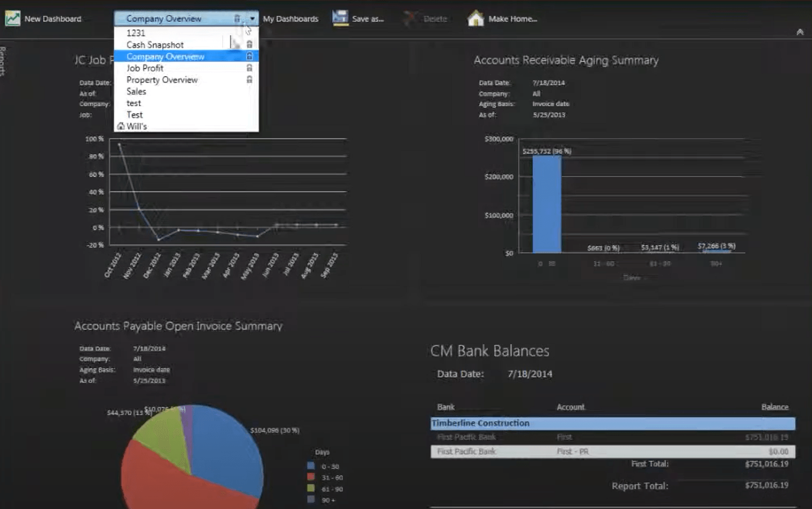Click Make Home... button text

coord(513,19)
